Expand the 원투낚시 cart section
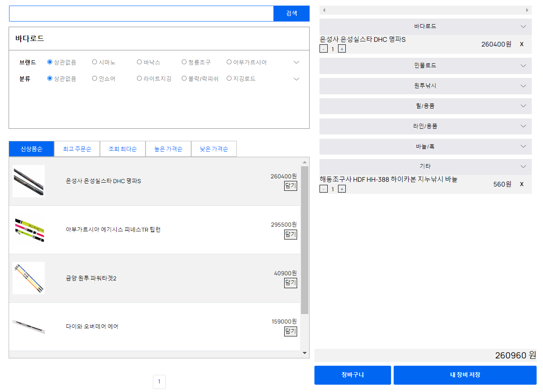Viewport: 543px width, 392px height. pyautogui.click(x=425, y=86)
